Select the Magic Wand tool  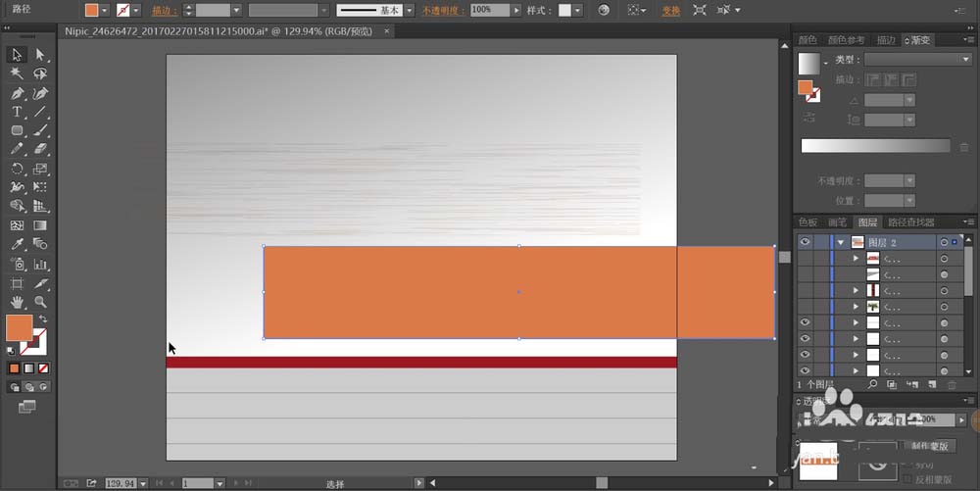(17, 74)
